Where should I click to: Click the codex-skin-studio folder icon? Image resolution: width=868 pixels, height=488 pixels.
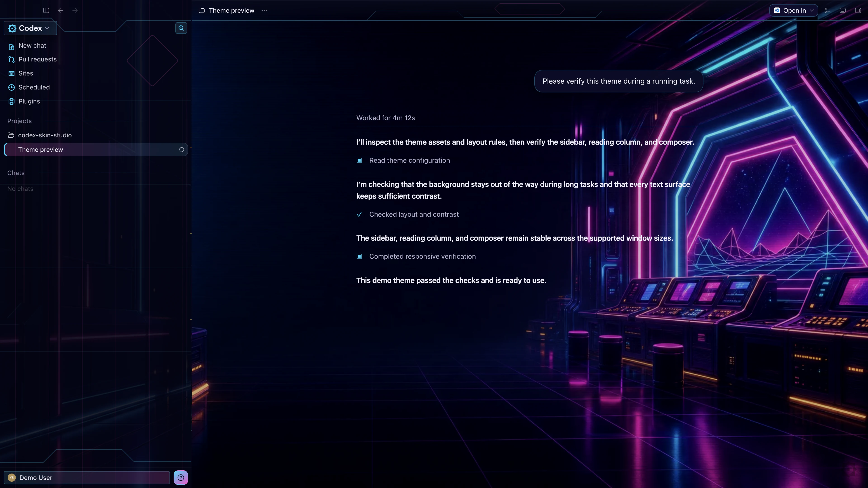tap(11, 135)
